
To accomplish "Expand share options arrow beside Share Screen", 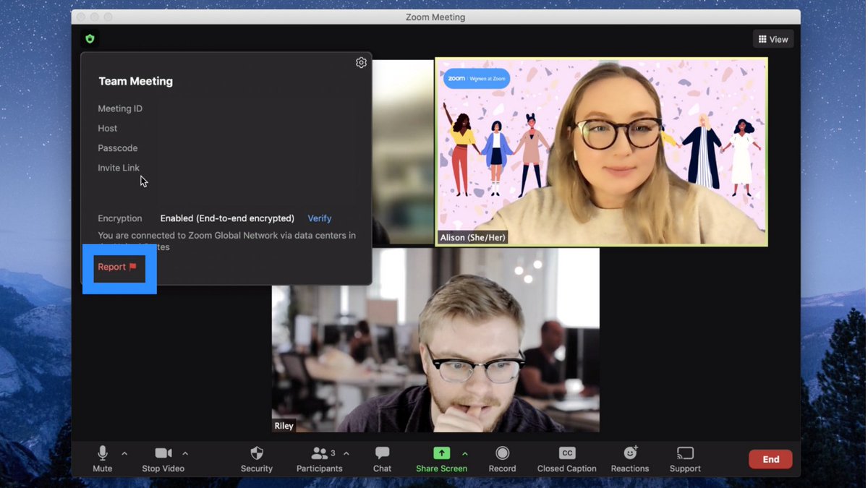I will click(x=465, y=454).
